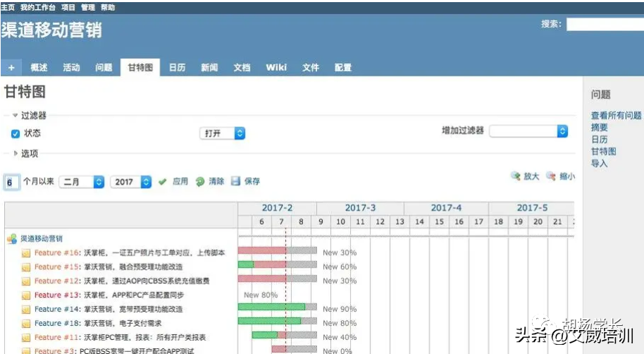Open Feature #13 issue link

56,295
